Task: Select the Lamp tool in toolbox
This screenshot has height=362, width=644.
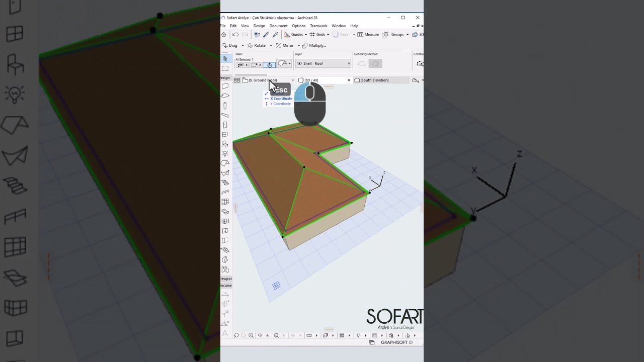Action: click(x=225, y=153)
